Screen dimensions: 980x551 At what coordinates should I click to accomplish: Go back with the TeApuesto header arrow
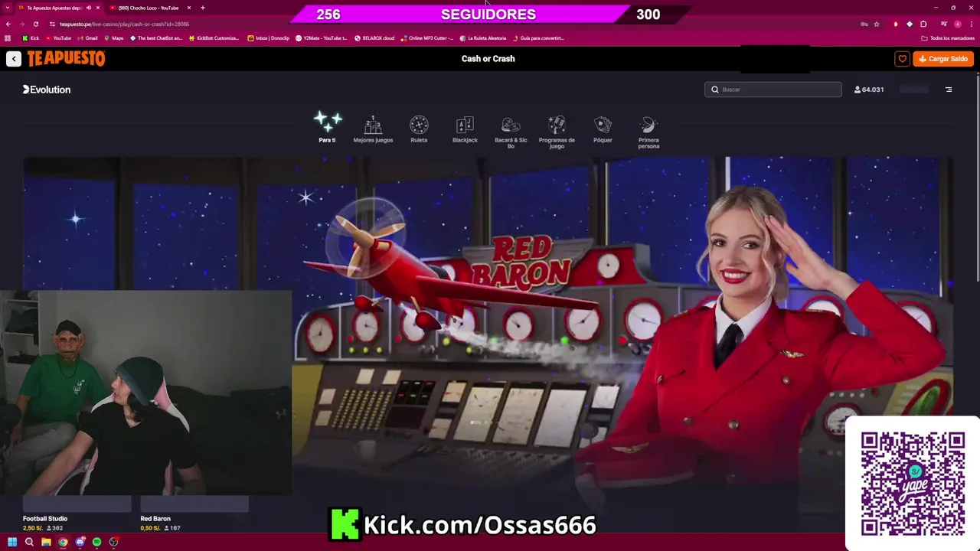pyautogui.click(x=14, y=59)
